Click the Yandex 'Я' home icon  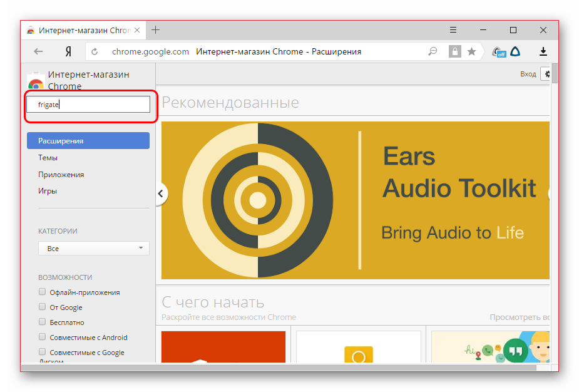point(68,52)
